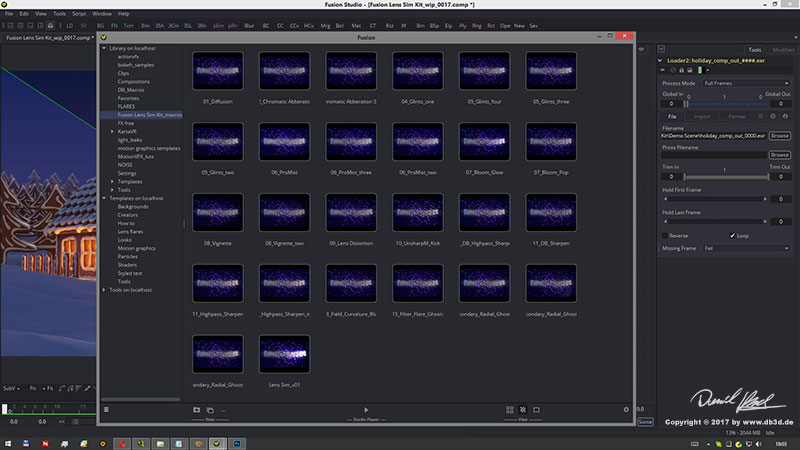The width and height of the screenshot is (800, 450).
Task: Collapse the Loader2 tool controls
Action: [660, 60]
